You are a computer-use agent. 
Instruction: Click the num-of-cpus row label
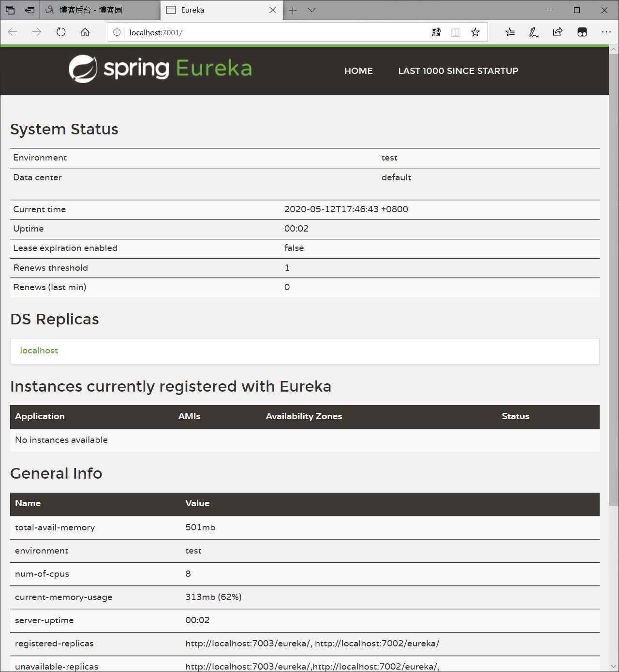pos(42,574)
